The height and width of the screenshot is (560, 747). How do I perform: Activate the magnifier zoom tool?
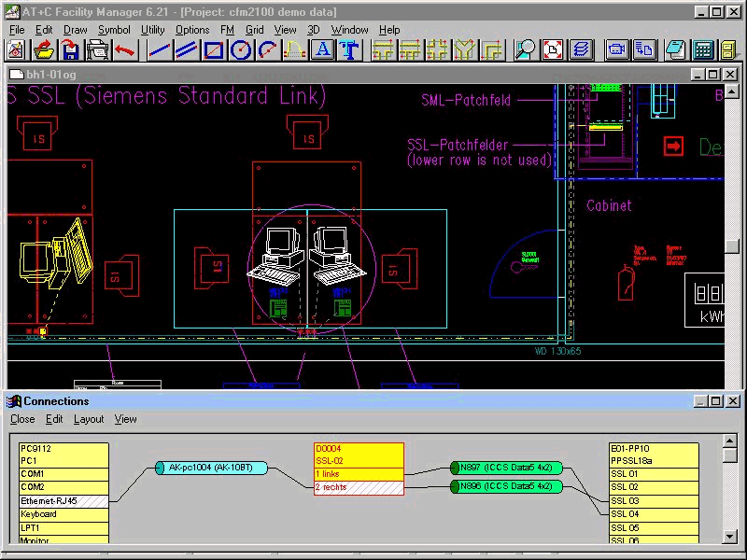point(527,50)
